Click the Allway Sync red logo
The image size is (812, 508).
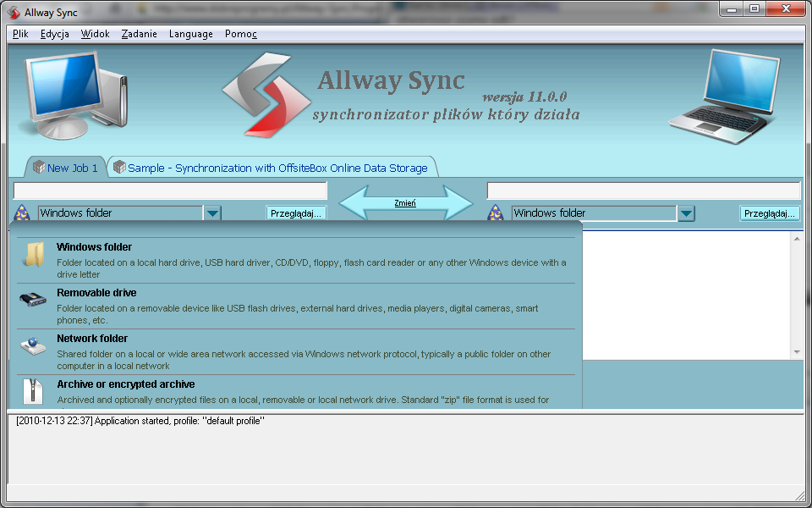point(267,95)
